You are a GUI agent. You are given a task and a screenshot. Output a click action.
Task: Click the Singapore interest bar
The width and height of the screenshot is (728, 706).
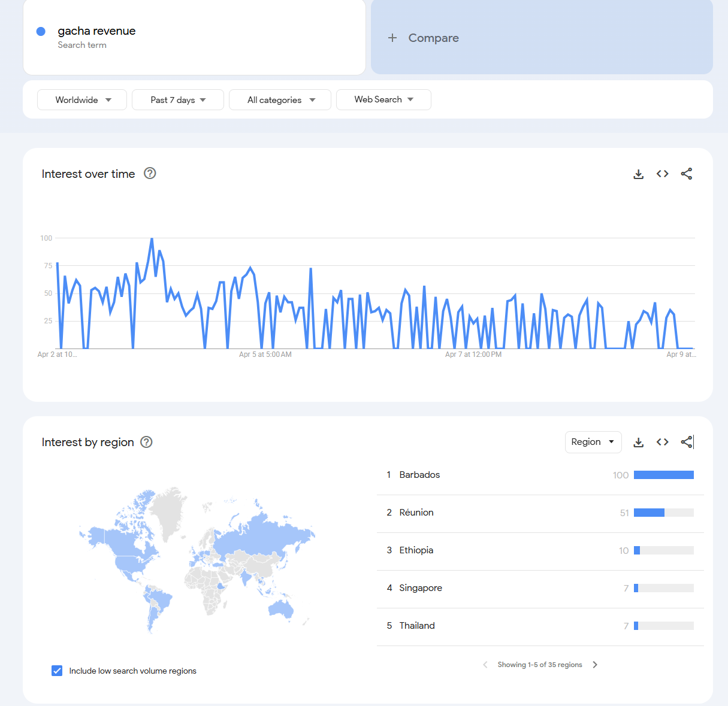pyautogui.click(x=664, y=588)
